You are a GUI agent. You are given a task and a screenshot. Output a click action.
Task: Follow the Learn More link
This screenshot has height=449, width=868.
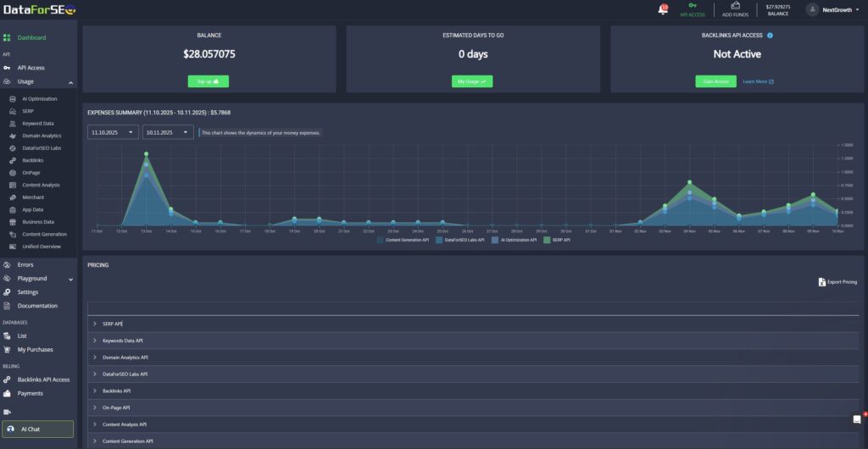tap(758, 81)
